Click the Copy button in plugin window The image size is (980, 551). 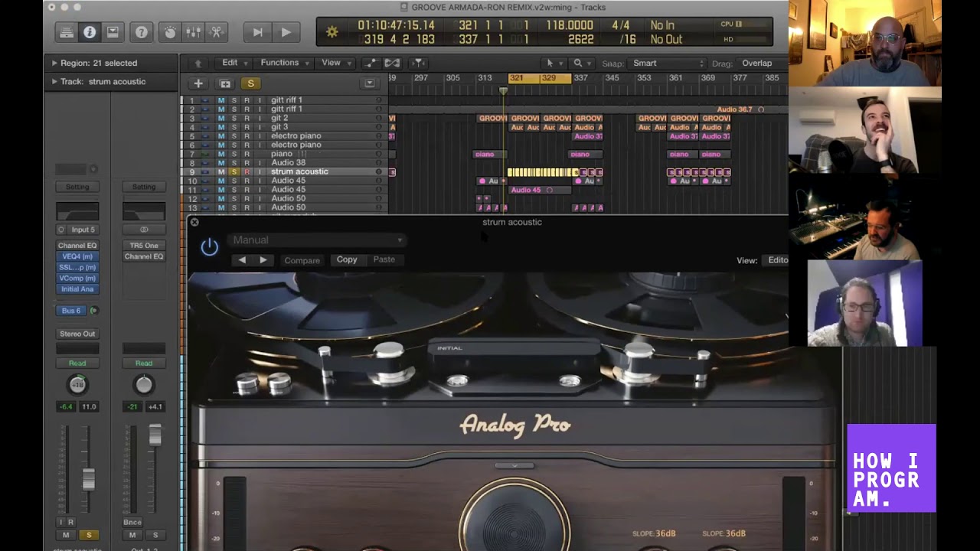[347, 259]
